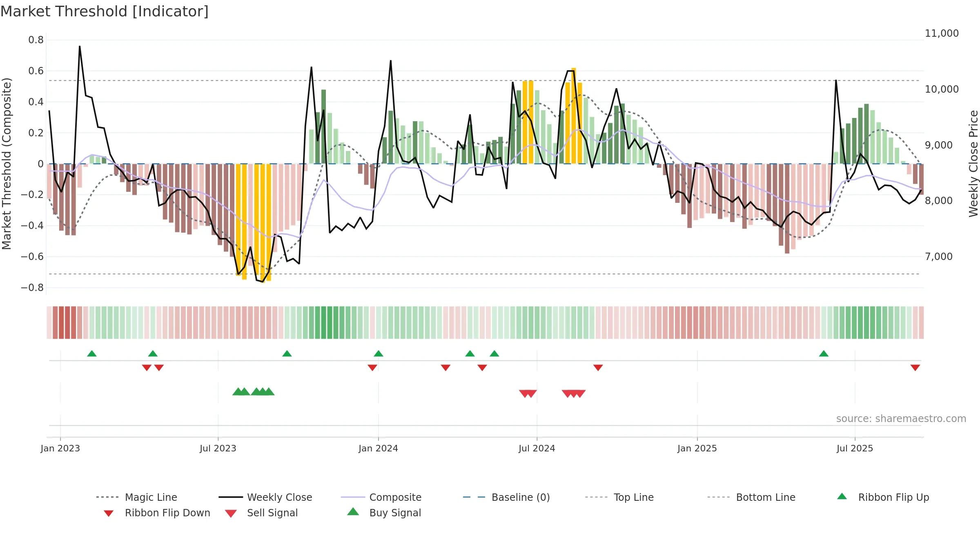The image size is (980, 551).
Task: Click the '−0.8' left axis tick
Action: [32, 288]
